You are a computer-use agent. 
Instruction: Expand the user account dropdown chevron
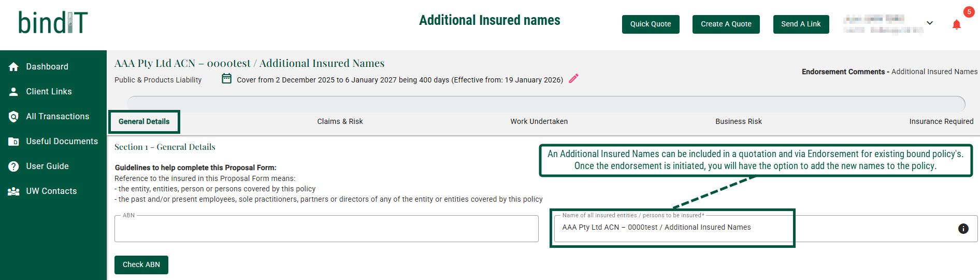click(930, 23)
